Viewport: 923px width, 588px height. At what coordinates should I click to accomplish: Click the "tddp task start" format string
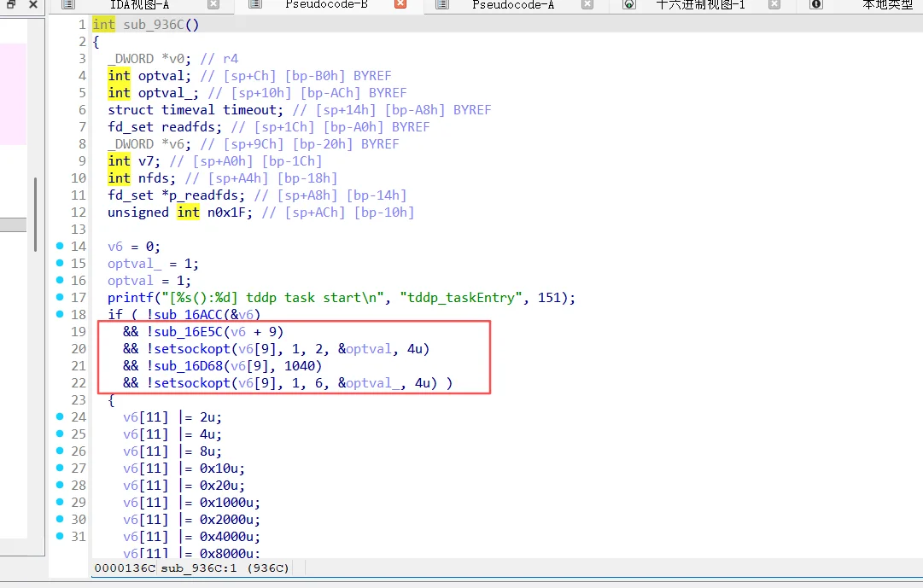pyautogui.click(x=273, y=298)
